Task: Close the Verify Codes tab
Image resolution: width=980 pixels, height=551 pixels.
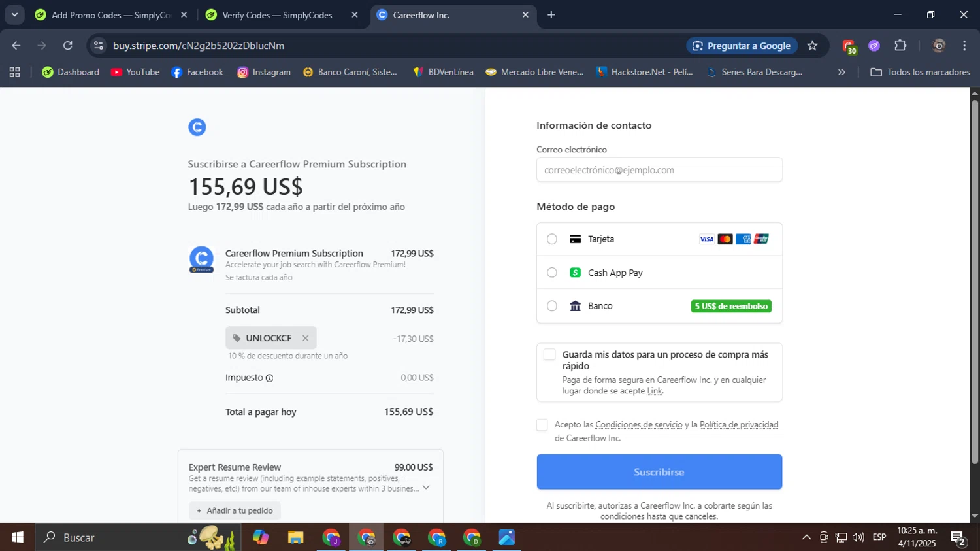Action: [x=355, y=15]
